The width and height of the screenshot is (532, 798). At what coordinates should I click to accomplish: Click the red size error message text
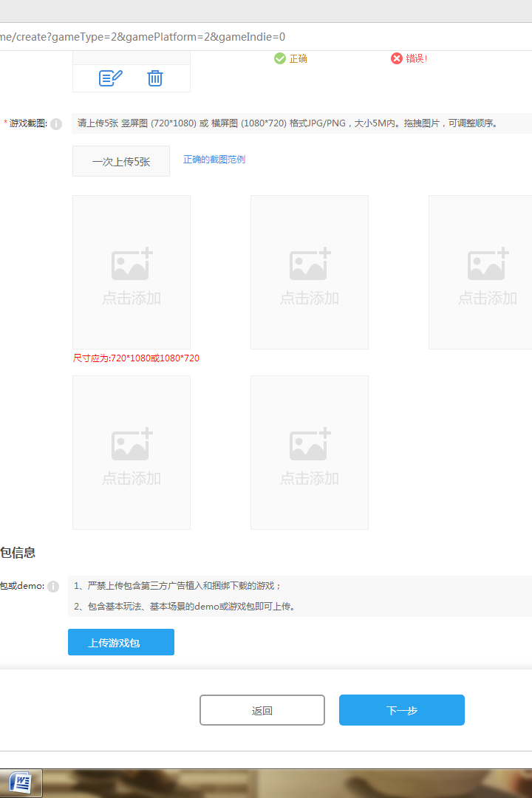136,358
